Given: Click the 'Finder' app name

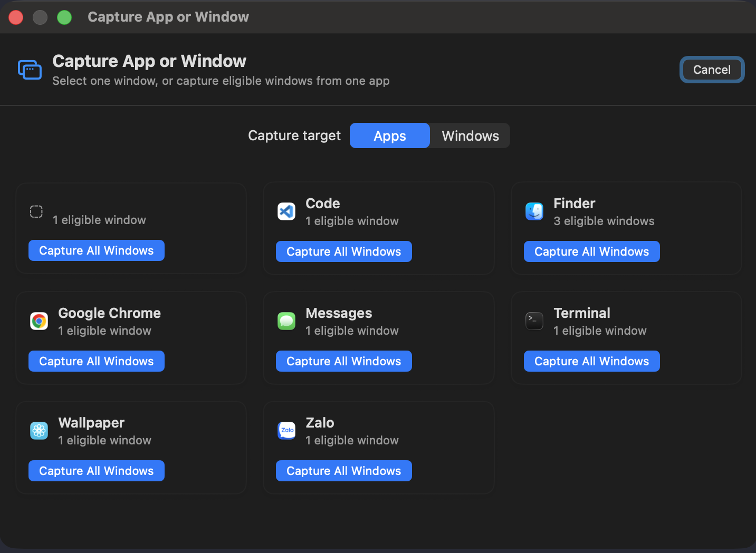Looking at the screenshot, I should (x=575, y=203).
